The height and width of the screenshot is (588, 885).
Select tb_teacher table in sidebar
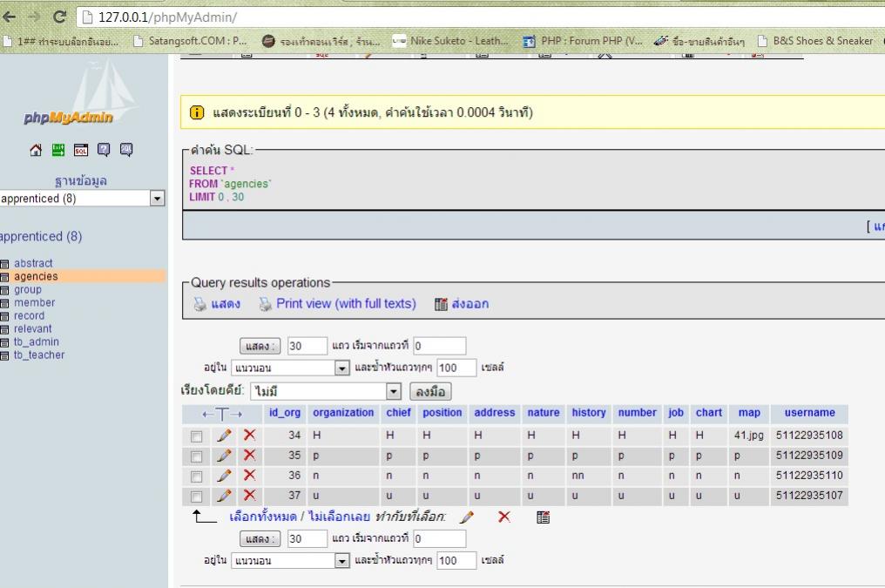point(39,355)
